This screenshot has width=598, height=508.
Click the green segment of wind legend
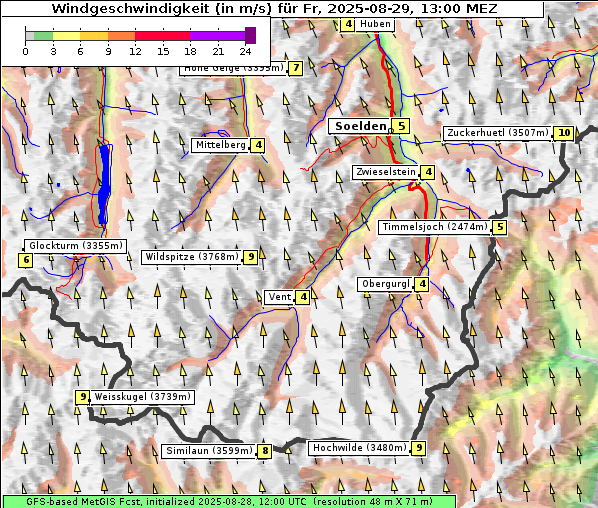coord(43,36)
